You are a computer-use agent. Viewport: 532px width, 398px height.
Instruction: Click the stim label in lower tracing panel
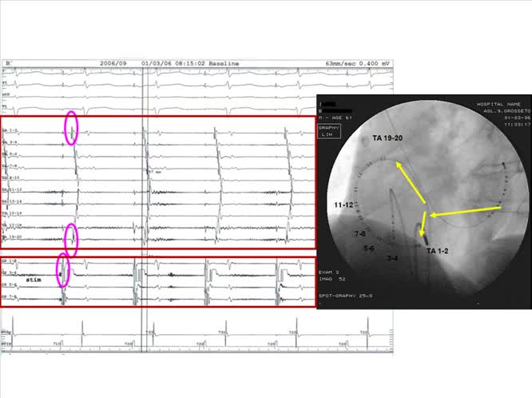(x=33, y=281)
